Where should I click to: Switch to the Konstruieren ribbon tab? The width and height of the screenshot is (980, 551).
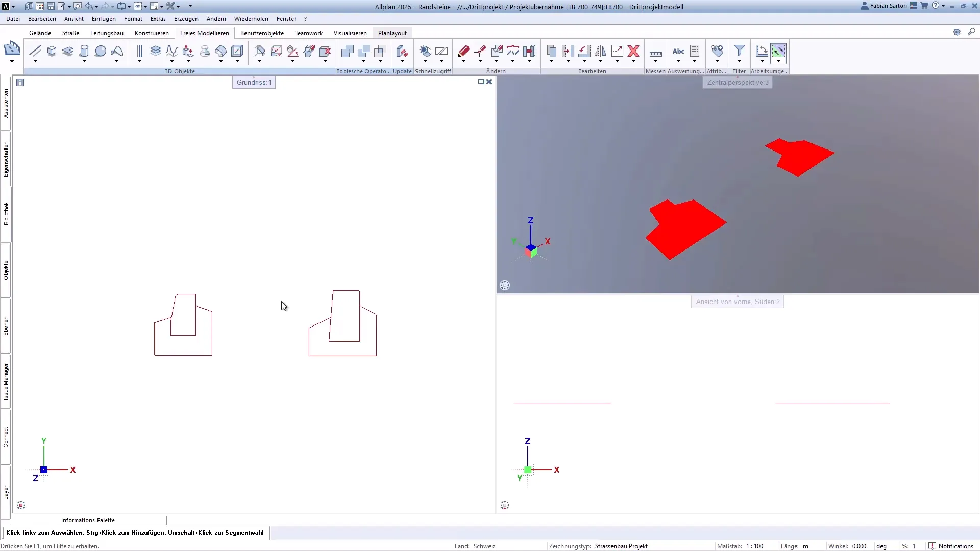pos(152,33)
